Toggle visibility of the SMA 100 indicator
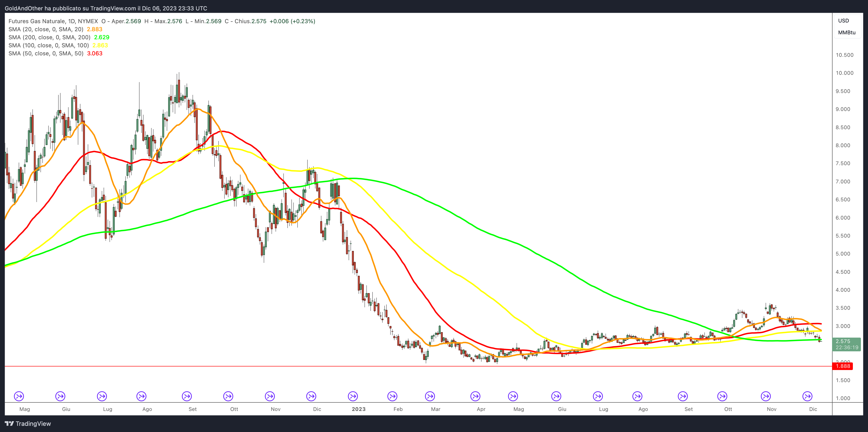 coord(49,45)
